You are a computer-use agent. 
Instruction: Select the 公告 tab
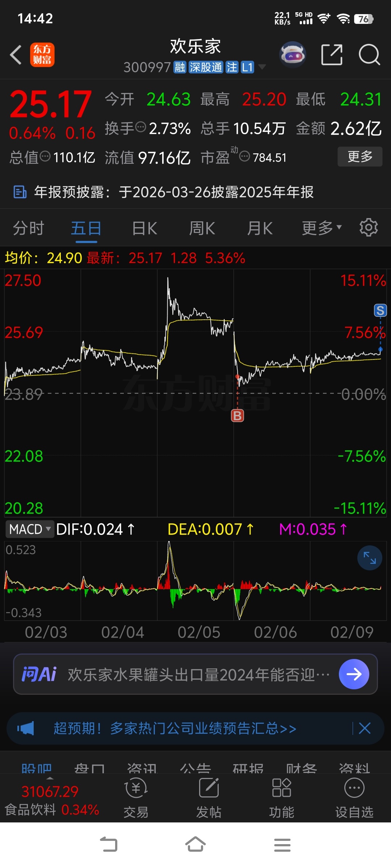(195, 768)
